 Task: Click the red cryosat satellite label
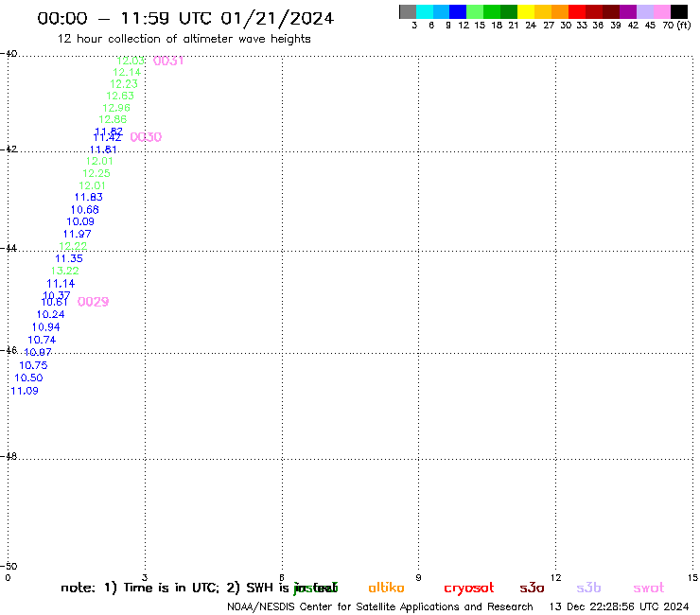(469, 589)
